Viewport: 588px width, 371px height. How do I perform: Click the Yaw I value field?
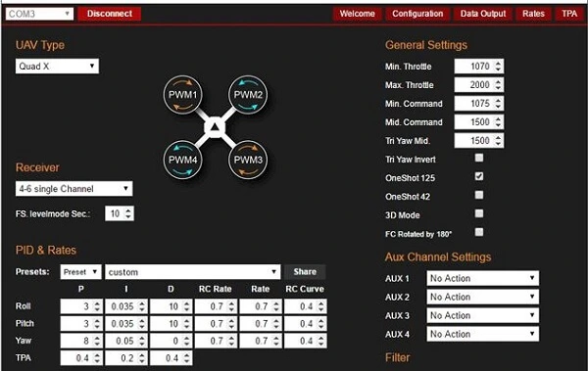[126, 341]
